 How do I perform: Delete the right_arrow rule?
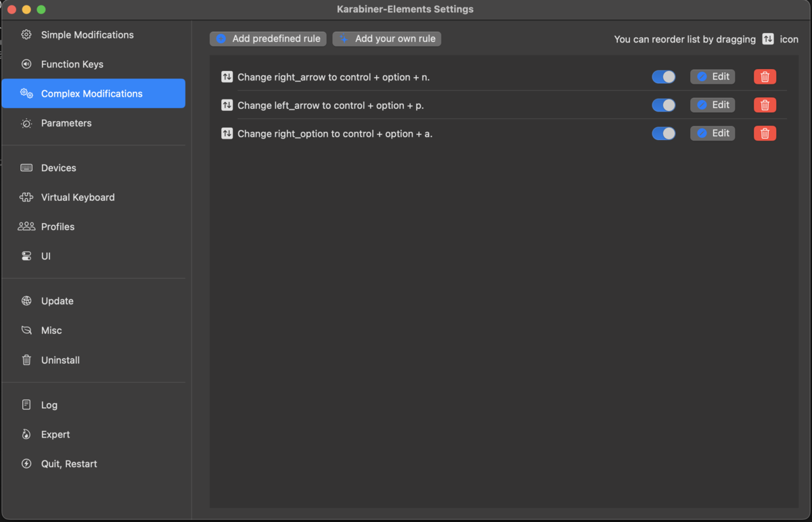click(x=765, y=76)
